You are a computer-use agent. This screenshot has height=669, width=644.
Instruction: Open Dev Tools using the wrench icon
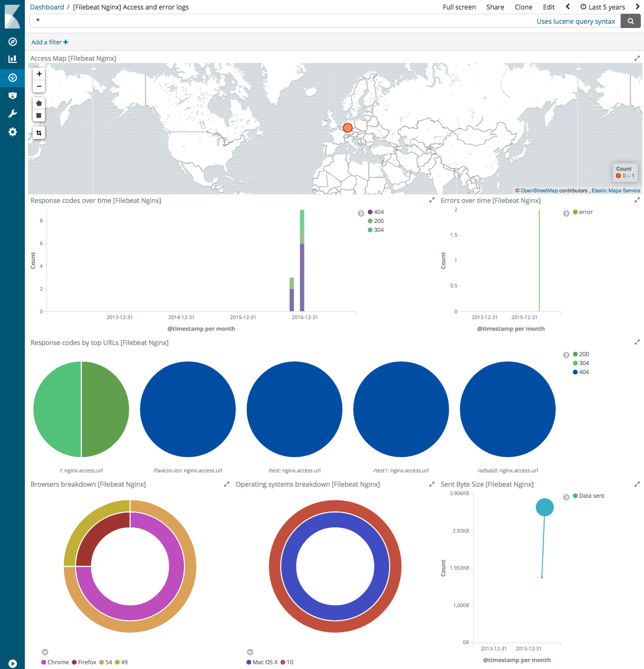tap(12, 113)
